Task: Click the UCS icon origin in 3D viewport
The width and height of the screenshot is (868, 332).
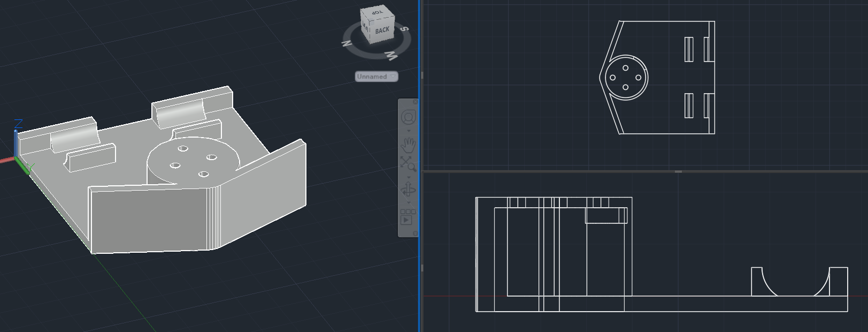Action: (17, 157)
